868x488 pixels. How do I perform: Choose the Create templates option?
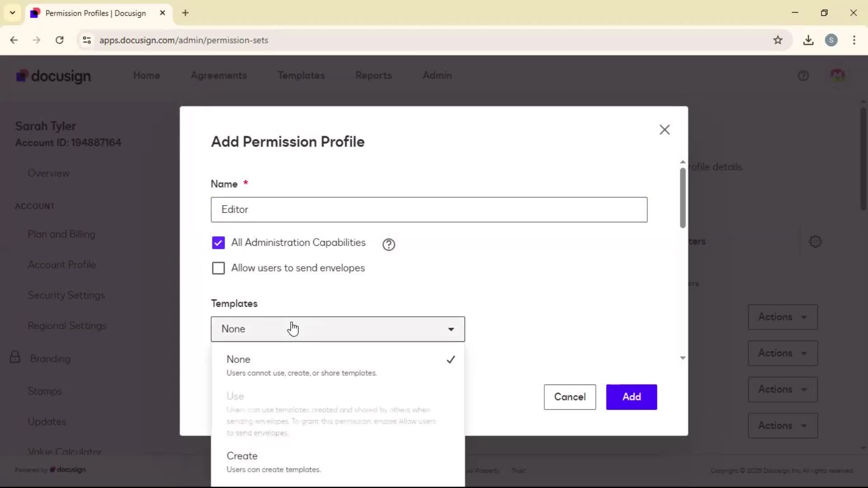(337, 462)
